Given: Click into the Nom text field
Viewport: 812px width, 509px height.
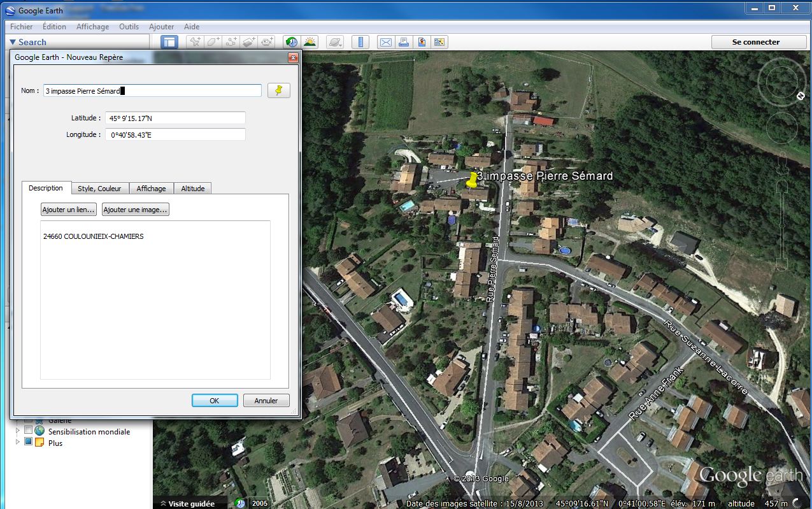Looking at the screenshot, I should tap(152, 90).
